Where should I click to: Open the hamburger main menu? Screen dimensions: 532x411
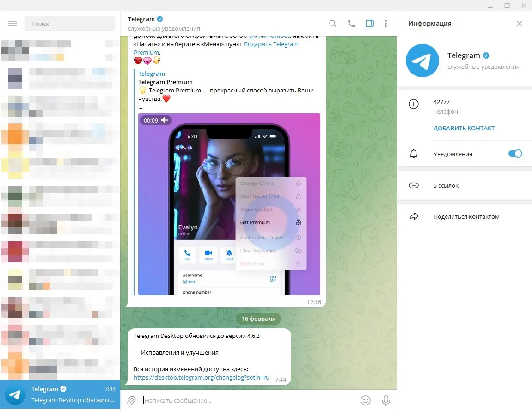pos(12,24)
